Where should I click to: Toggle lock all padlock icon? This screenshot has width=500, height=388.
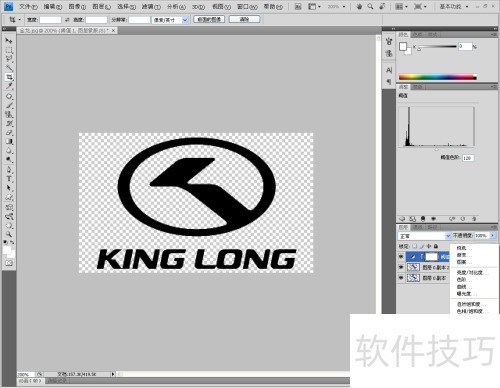[x=436, y=246]
